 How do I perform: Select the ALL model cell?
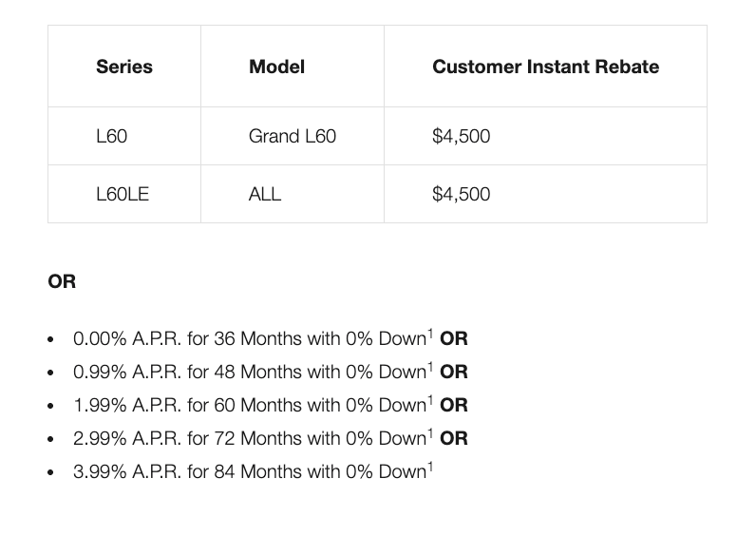tap(265, 194)
